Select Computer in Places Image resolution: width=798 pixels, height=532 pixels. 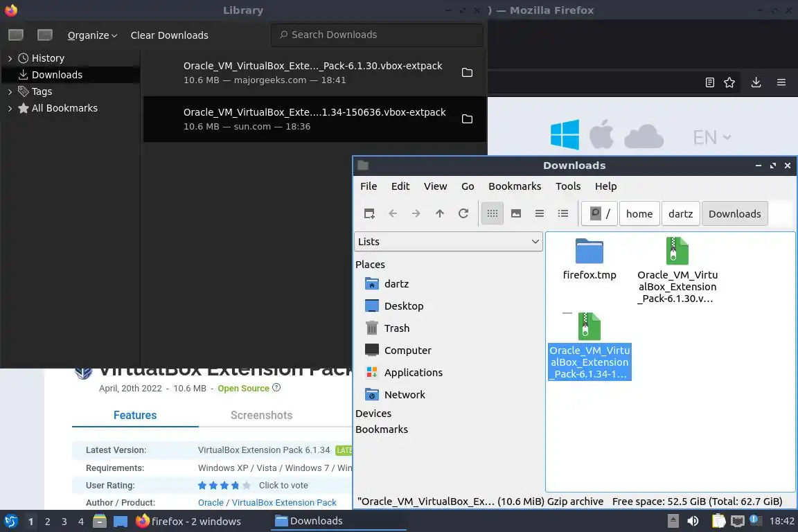398,351
